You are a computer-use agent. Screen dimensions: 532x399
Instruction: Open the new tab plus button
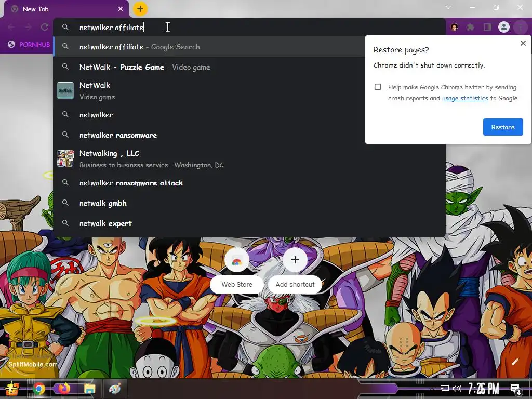click(140, 9)
